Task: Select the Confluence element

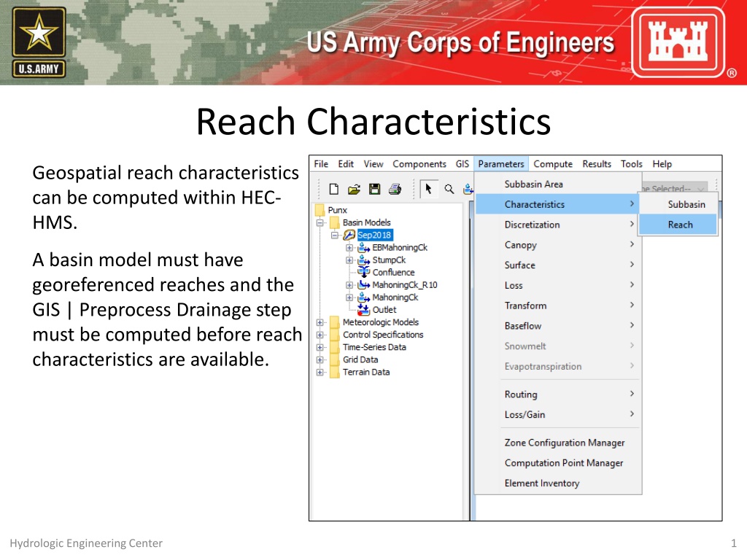Action: (393, 273)
